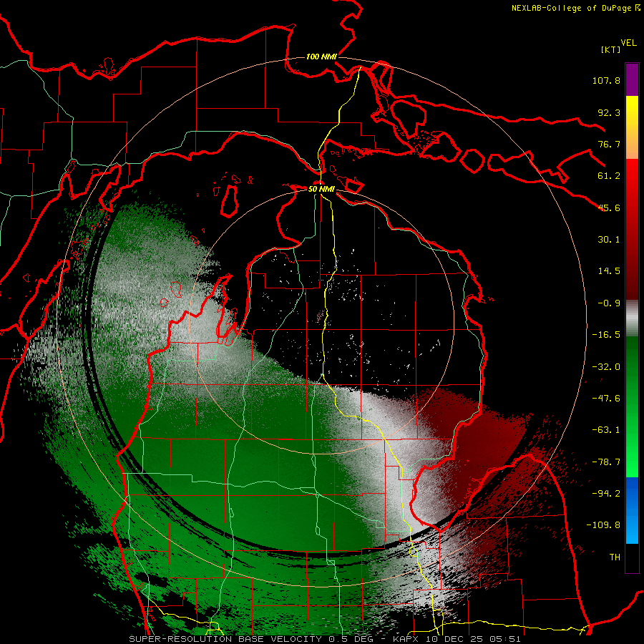
Task: Click the 100 NMI range ring label
Action: (x=321, y=57)
